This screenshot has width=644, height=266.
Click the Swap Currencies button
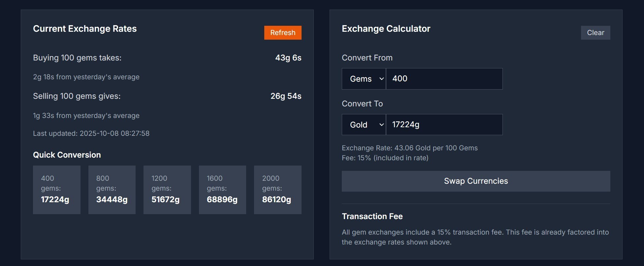[476, 181]
